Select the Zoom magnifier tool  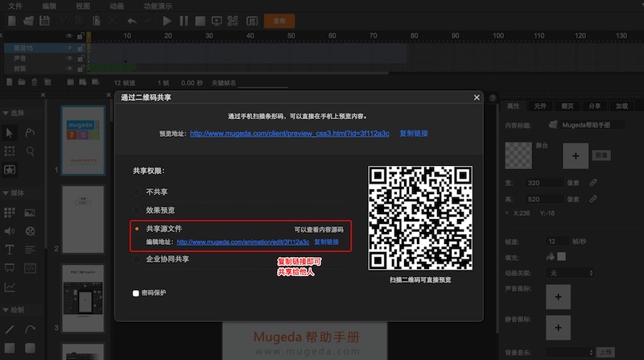click(x=30, y=151)
